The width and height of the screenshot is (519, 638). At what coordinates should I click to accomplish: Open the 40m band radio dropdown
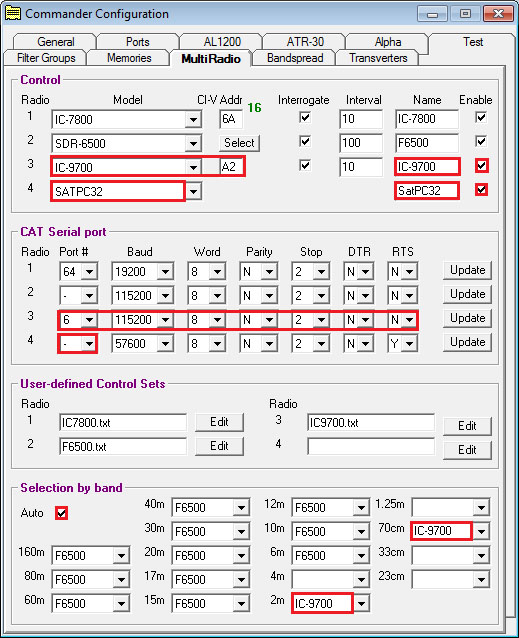241,507
